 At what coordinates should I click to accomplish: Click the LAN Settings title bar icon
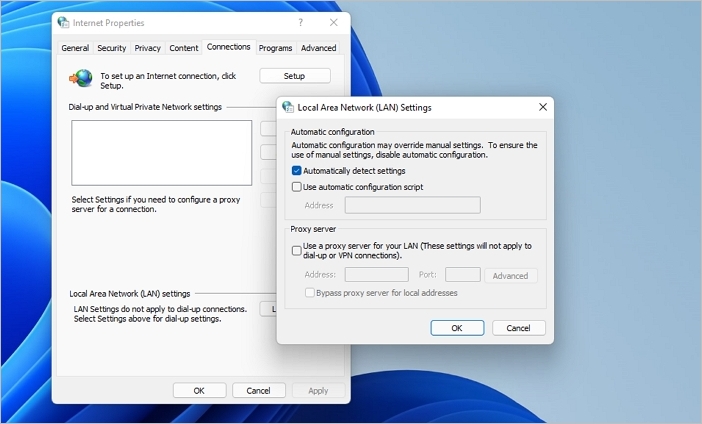(x=288, y=107)
